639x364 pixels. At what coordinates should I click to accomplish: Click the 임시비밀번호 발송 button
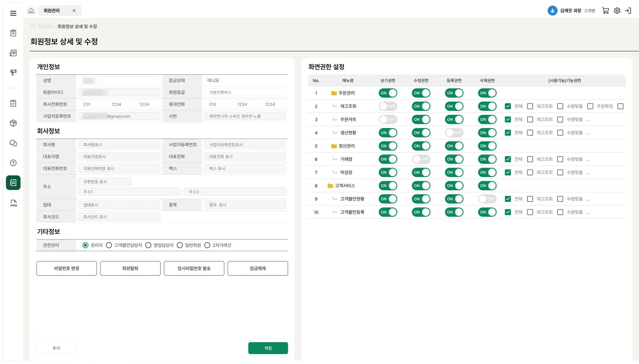[194, 268]
